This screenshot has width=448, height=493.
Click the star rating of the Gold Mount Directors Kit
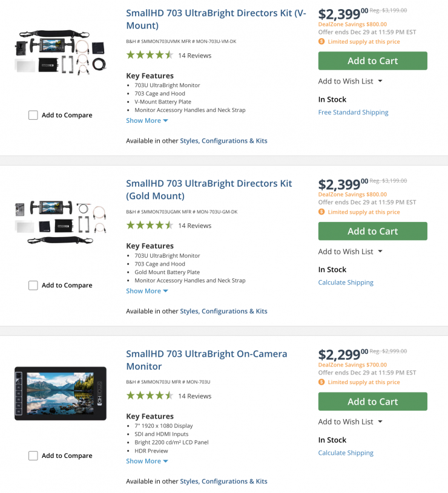pyautogui.click(x=150, y=226)
